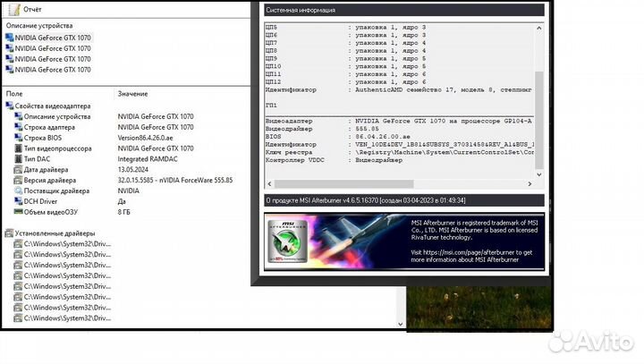Click the Видеодрайвер 555.85 line
Viewport: 644px width, 364px height.
[322, 129]
